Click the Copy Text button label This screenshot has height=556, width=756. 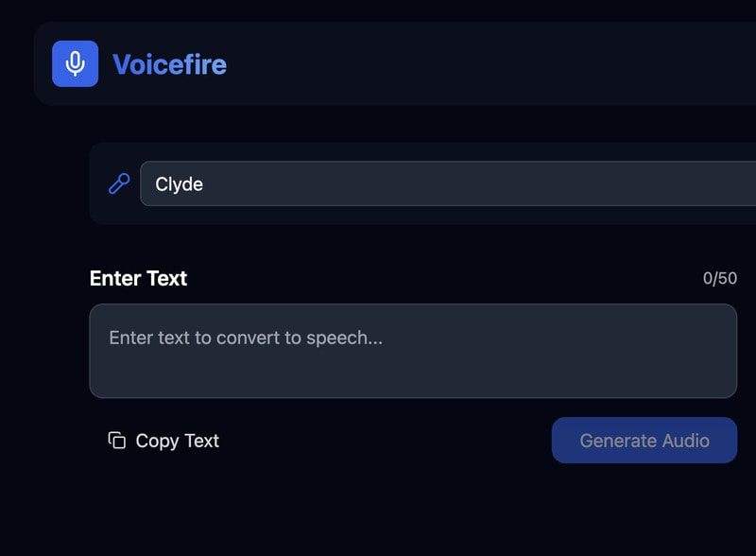177,441
